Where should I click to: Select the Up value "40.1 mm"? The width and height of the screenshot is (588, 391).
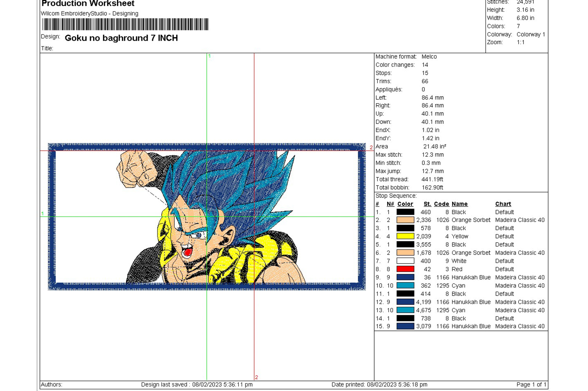pos(433,114)
